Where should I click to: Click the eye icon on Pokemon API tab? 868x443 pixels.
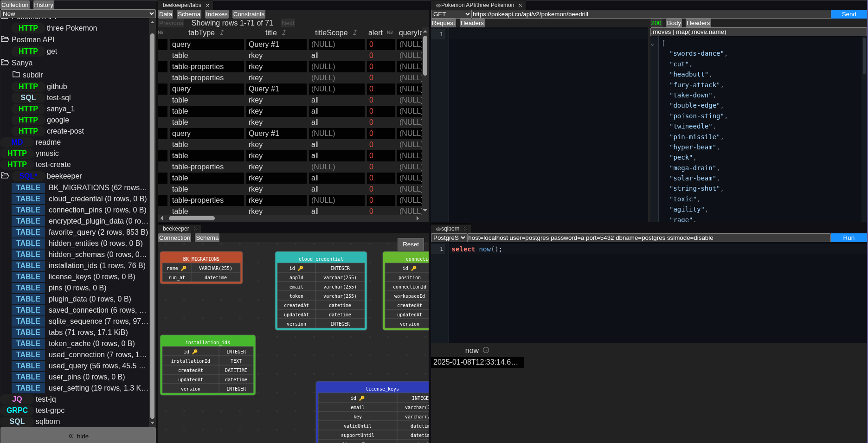click(x=438, y=5)
